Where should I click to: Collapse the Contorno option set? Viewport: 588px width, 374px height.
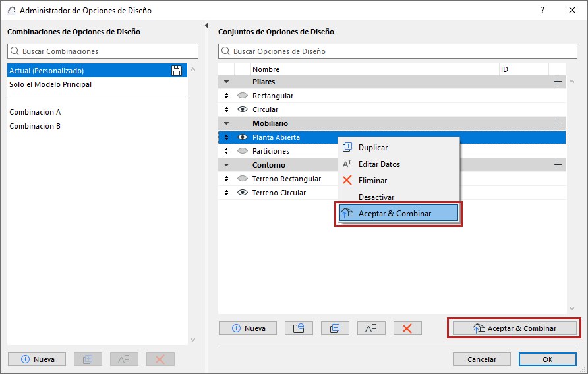[227, 165]
